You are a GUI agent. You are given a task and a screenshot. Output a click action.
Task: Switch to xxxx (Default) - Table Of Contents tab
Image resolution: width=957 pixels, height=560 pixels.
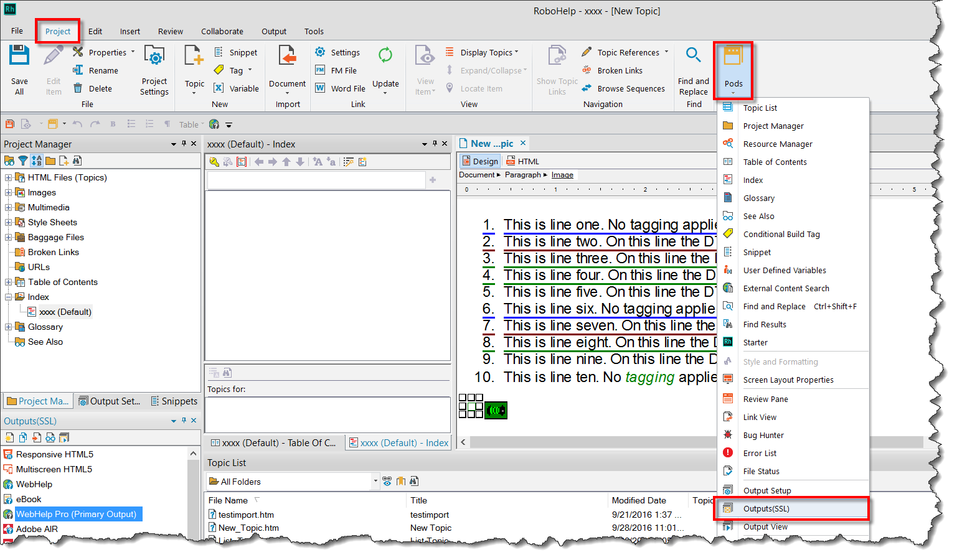[x=274, y=443]
